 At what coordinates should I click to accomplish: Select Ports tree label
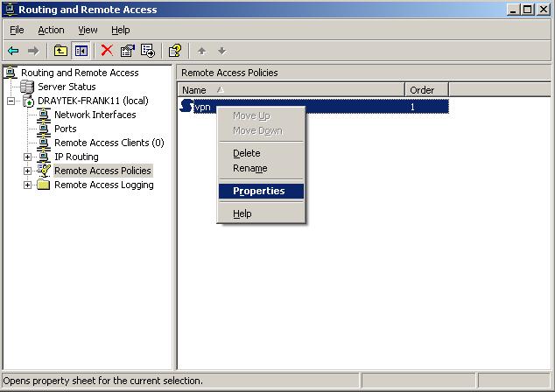click(x=66, y=129)
